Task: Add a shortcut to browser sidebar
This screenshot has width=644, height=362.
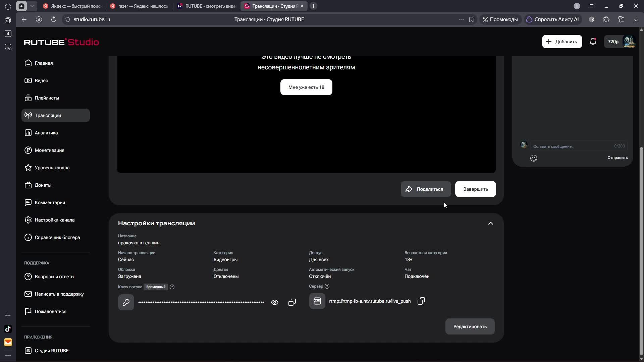Action: click(8, 315)
